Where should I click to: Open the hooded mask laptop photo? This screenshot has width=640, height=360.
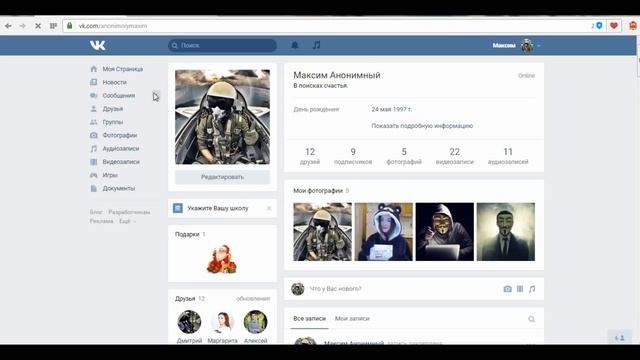[445, 232]
